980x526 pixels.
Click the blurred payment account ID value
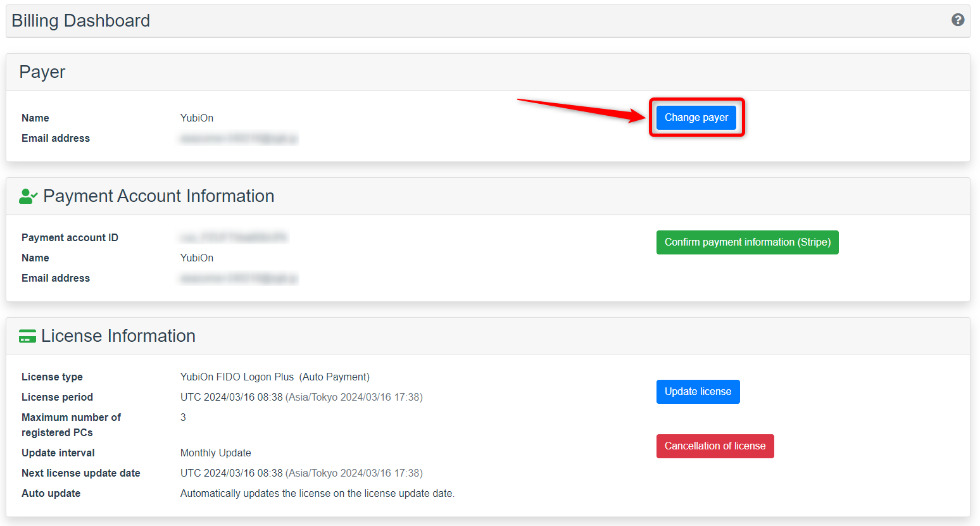click(234, 238)
